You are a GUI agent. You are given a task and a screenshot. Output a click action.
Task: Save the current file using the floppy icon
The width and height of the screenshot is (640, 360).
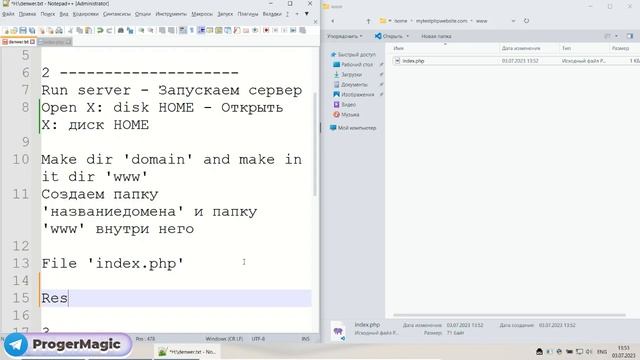[x=23, y=31]
